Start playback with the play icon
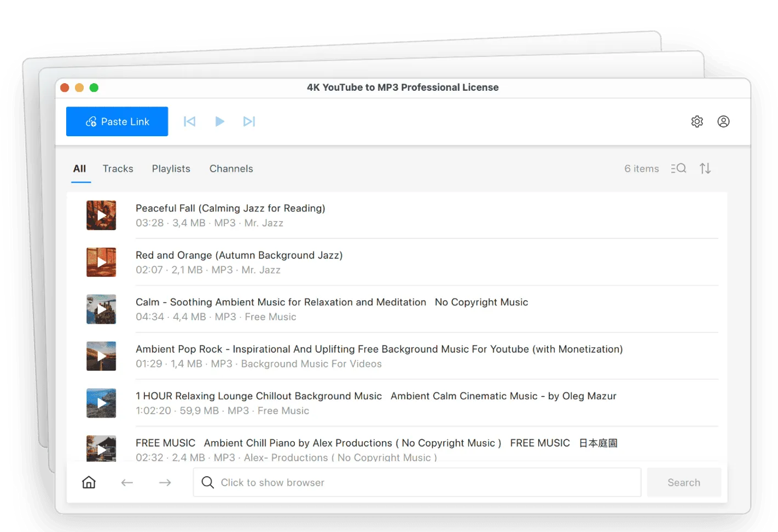 pos(220,121)
